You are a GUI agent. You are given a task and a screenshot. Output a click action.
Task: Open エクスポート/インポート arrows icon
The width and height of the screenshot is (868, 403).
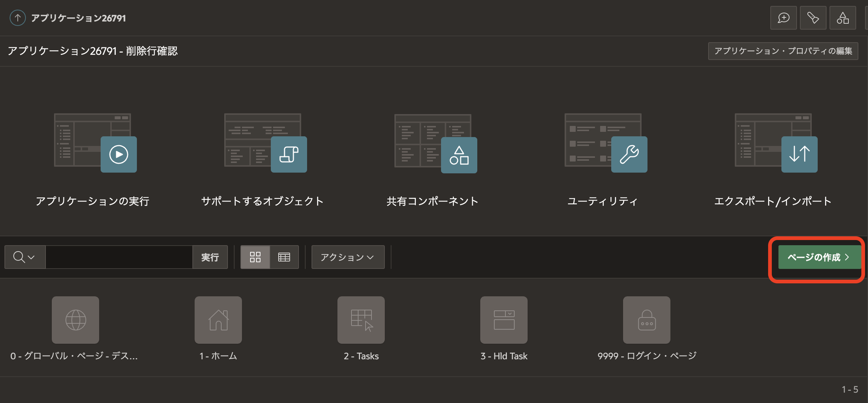tap(799, 154)
